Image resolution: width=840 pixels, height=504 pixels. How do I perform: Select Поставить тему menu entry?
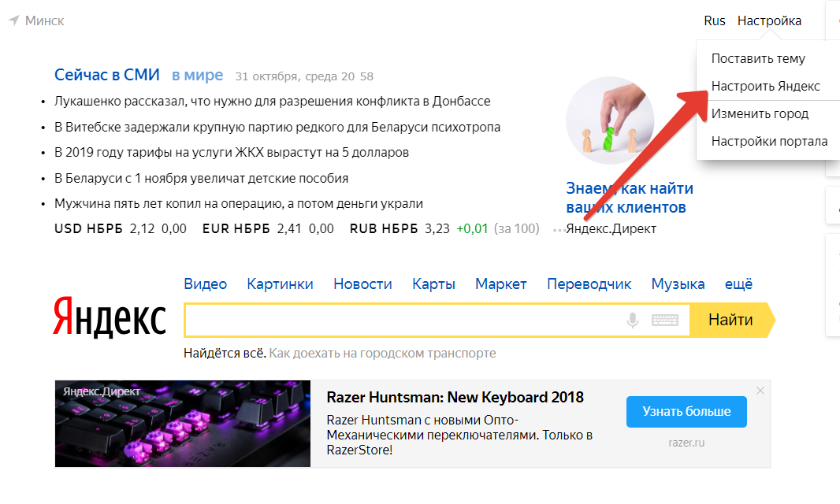tap(758, 58)
